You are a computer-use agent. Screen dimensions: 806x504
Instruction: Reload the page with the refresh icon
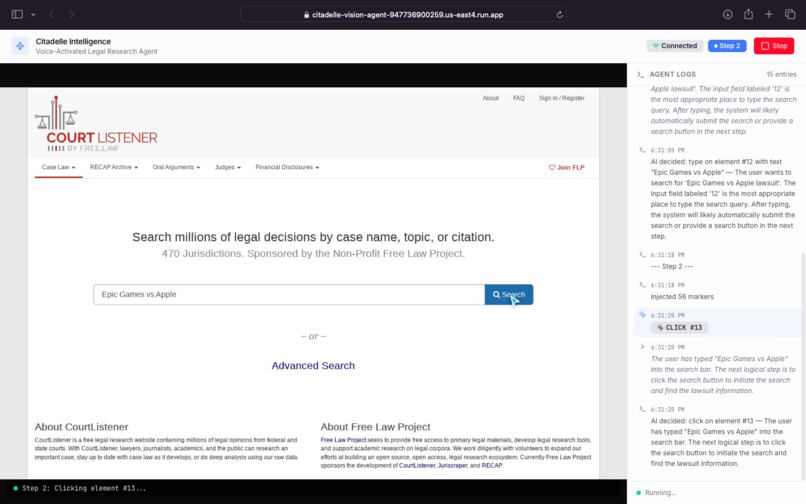point(559,14)
